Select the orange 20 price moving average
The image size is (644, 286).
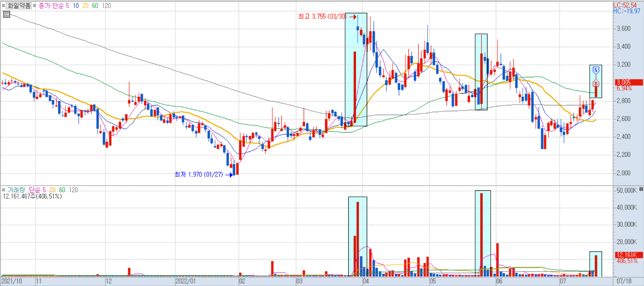(85, 5)
